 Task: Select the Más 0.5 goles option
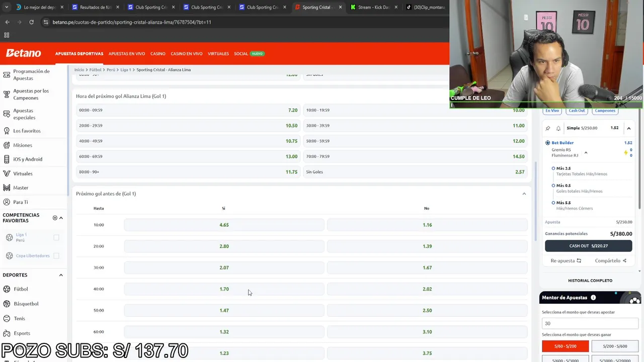click(553, 186)
